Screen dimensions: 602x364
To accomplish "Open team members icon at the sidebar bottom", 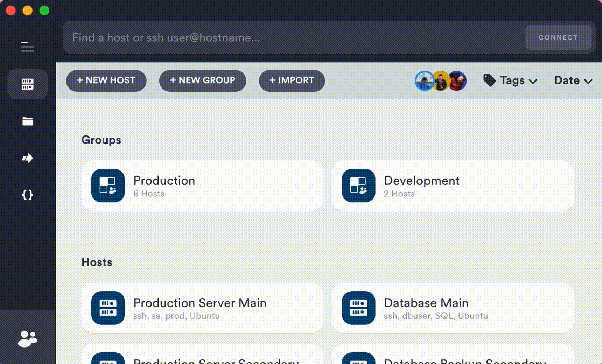I will [x=27, y=338].
